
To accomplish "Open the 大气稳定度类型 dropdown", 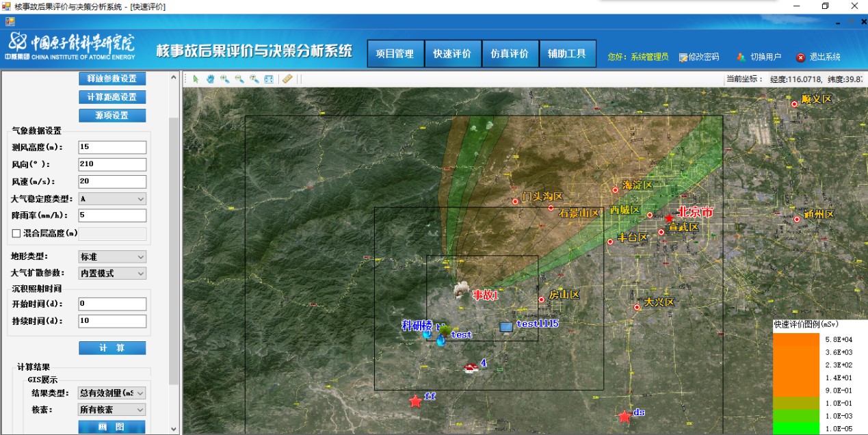I will coord(112,199).
